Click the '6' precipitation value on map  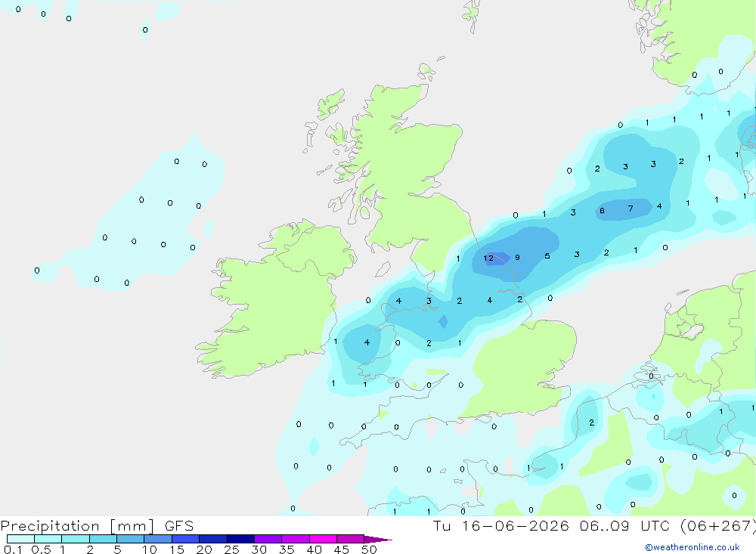click(x=602, y=211)
